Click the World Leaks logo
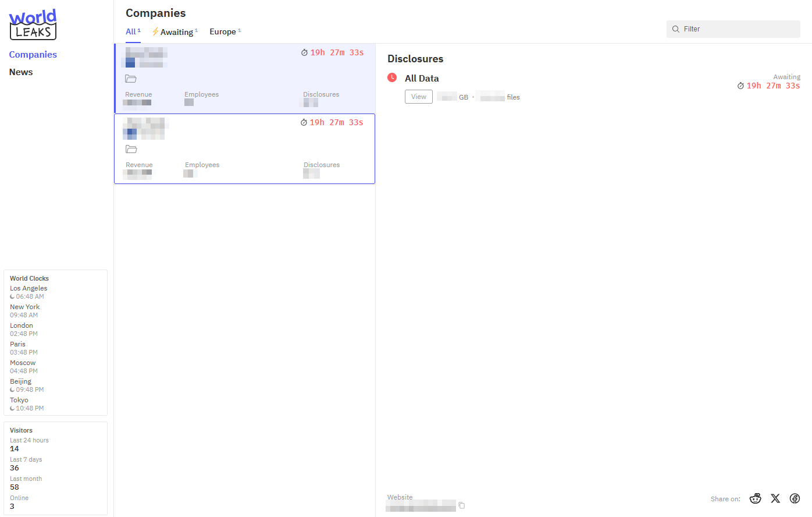Image resolution: width=812 pixels, height=517 pixels. (33, 24)
